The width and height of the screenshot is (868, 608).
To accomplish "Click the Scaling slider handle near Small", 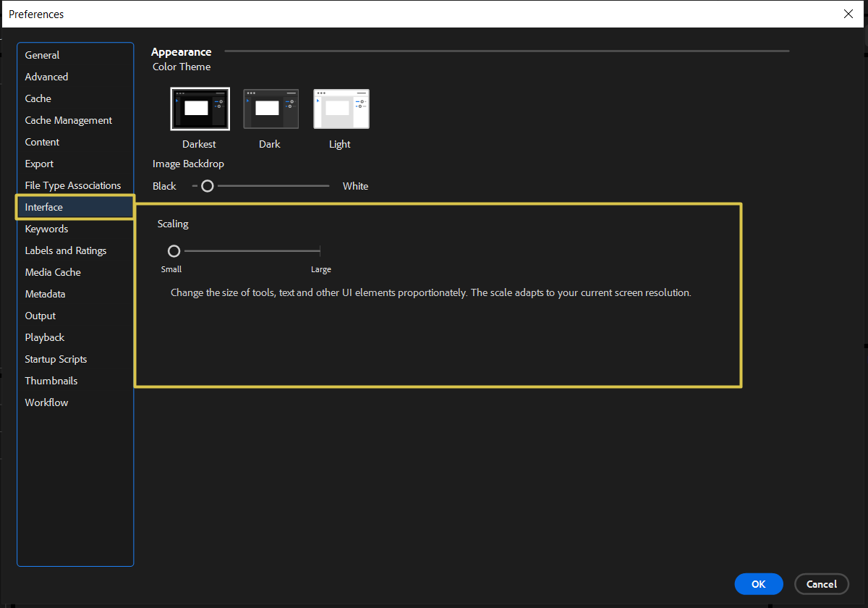I will (174, 250).
